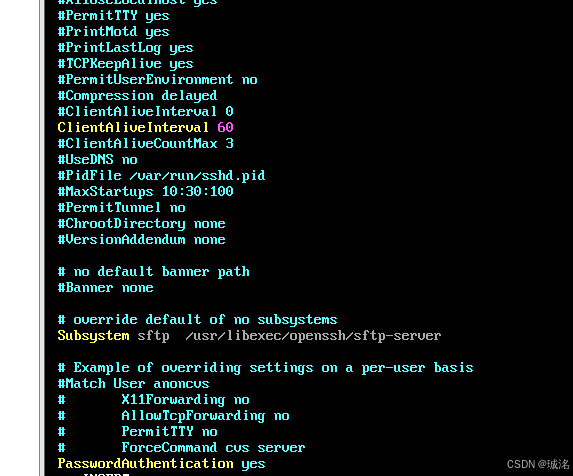Click the AllowTcpForwarding no line
The image size is (573, 476).
tap(205, 416)
